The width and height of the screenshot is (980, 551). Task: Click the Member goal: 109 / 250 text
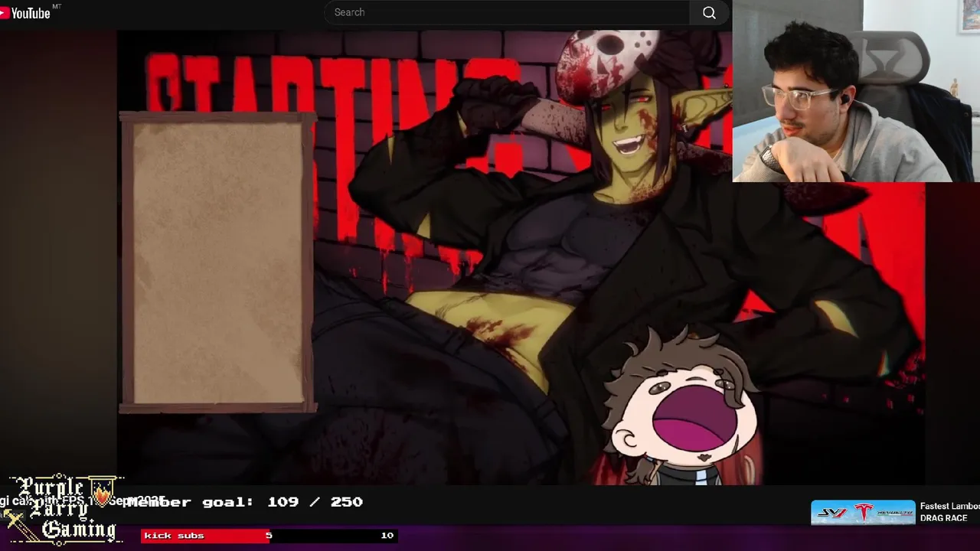245,502
